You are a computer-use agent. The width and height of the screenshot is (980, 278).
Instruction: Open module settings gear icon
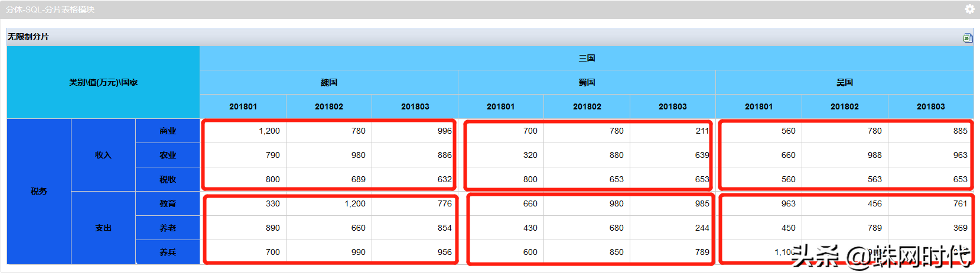pyautogui.click(x=969, y=9)
